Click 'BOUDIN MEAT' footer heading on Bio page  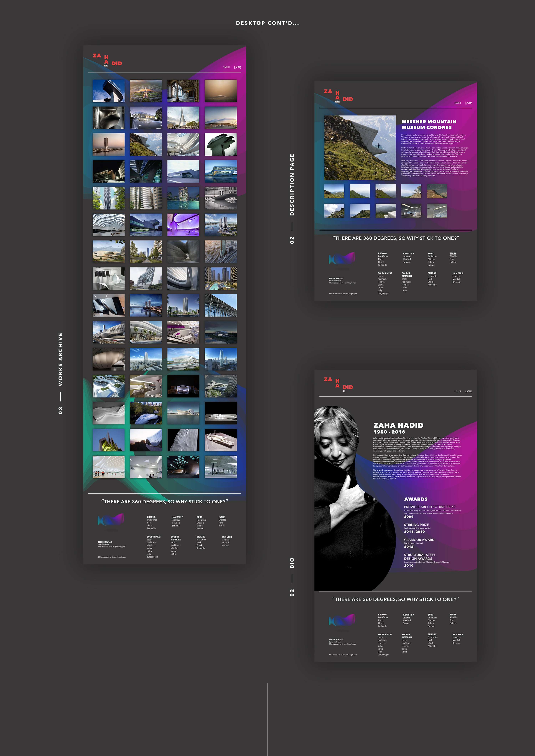tap(385, 634)
